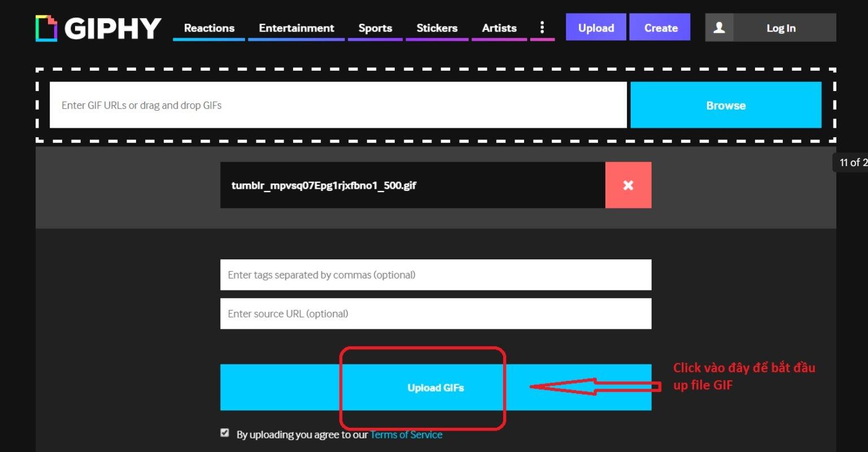This screenshot has width=868, height=452.
Task: Click the tags separated by commas field
Action: click(x=435, y=275)
